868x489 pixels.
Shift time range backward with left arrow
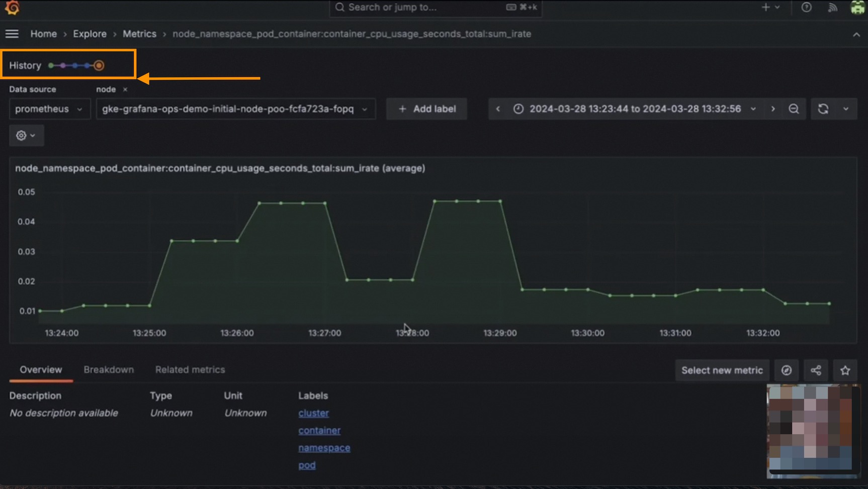tap(498, 109)
